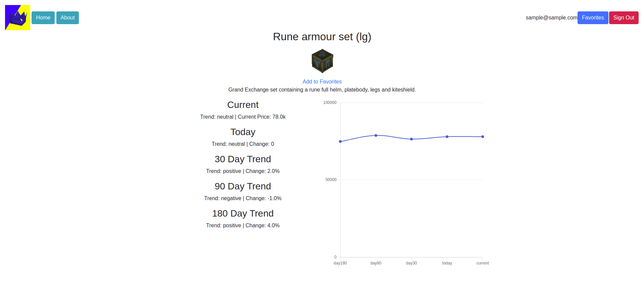Click the day90 x-axis label
The height and width of the screenshot is (298, 644).
tap(376, 263)
